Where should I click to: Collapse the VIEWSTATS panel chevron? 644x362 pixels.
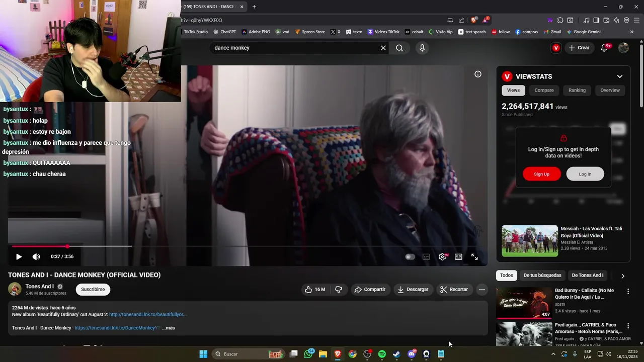pyautogui.click(x=620, y=76)
